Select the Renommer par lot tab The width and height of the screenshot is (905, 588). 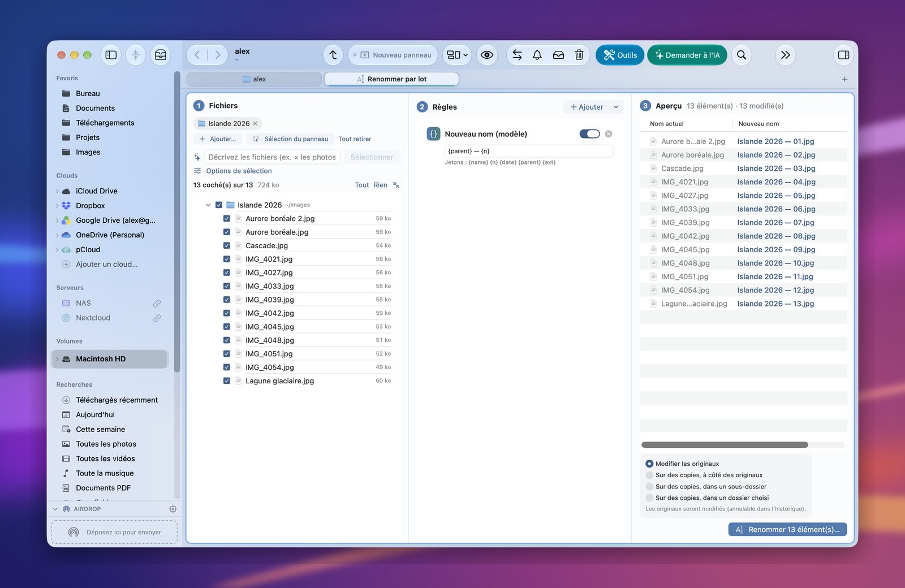coord(391,79)
